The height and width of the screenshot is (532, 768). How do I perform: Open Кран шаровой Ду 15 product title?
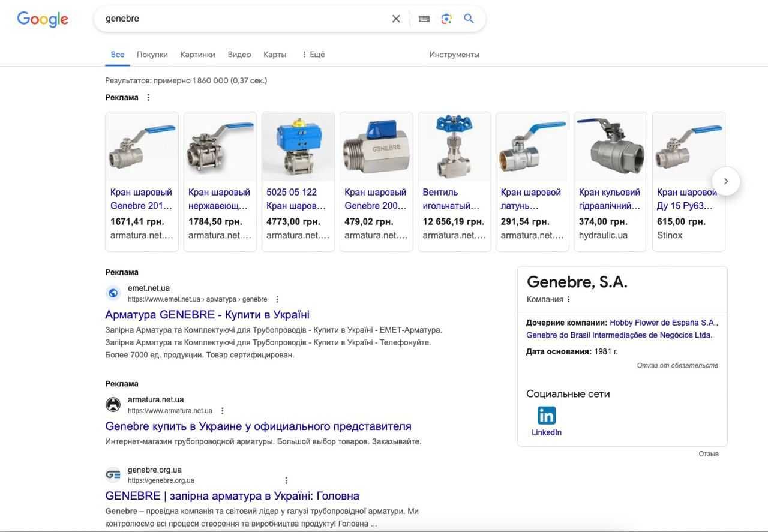[x=687, y=199]
